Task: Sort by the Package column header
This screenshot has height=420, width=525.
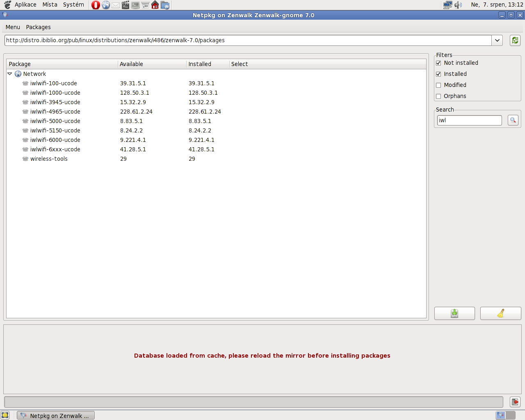Action: (62, 64)
